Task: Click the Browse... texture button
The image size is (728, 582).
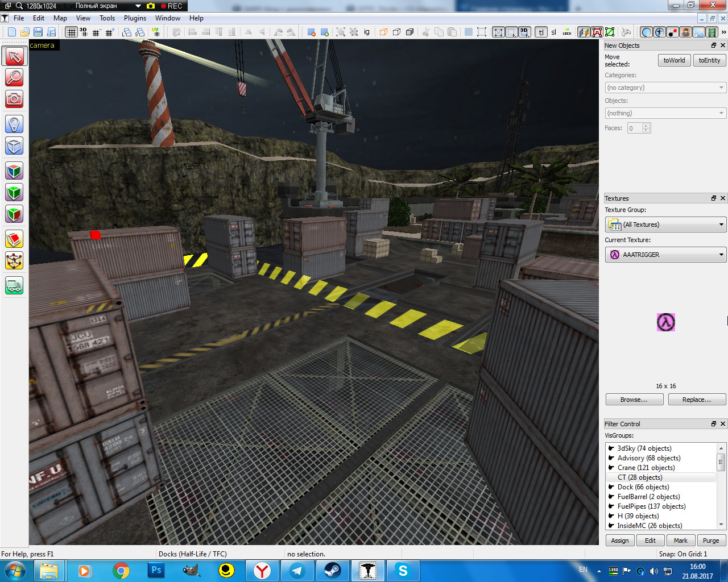Action: (x=634, y=400)
